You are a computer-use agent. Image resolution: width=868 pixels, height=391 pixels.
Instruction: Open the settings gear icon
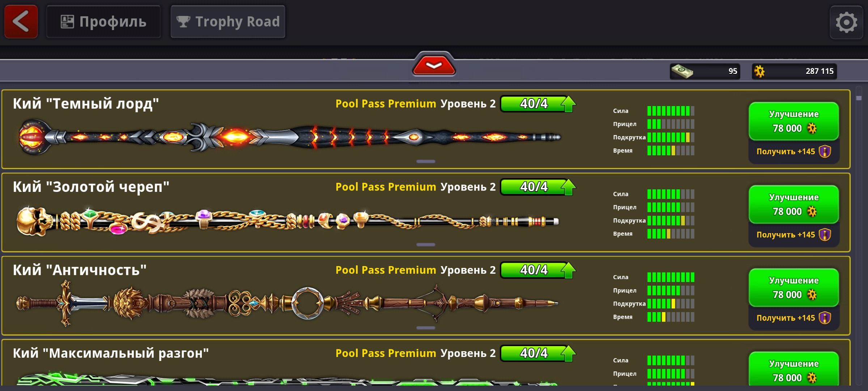click(846, 22)
